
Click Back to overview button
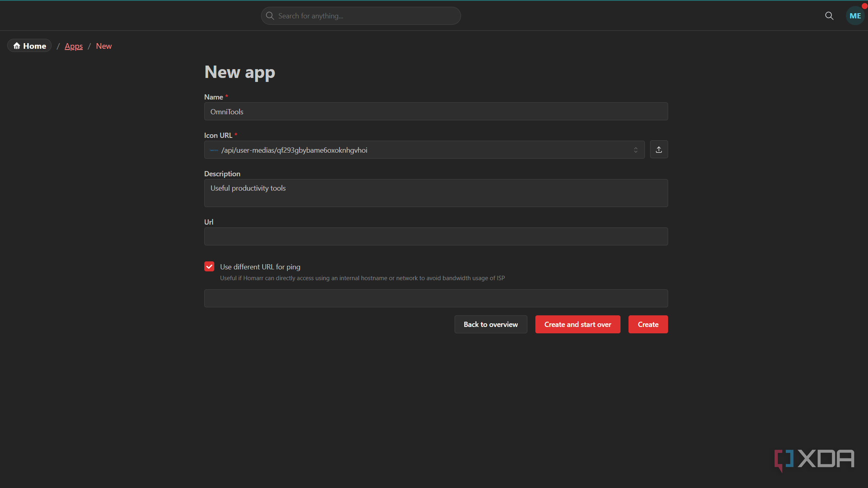[491, 325]
